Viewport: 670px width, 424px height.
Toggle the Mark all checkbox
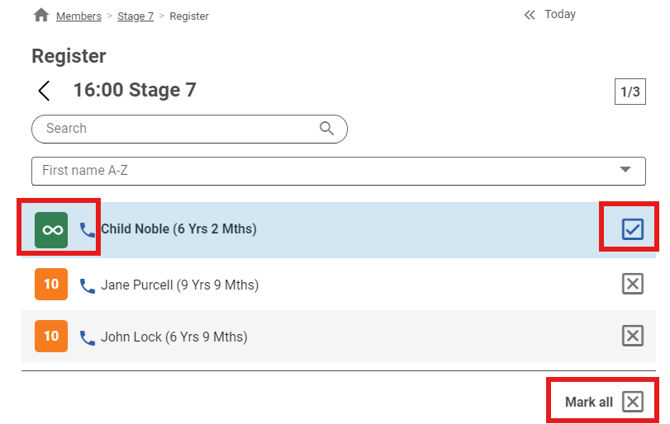point(632,402)
